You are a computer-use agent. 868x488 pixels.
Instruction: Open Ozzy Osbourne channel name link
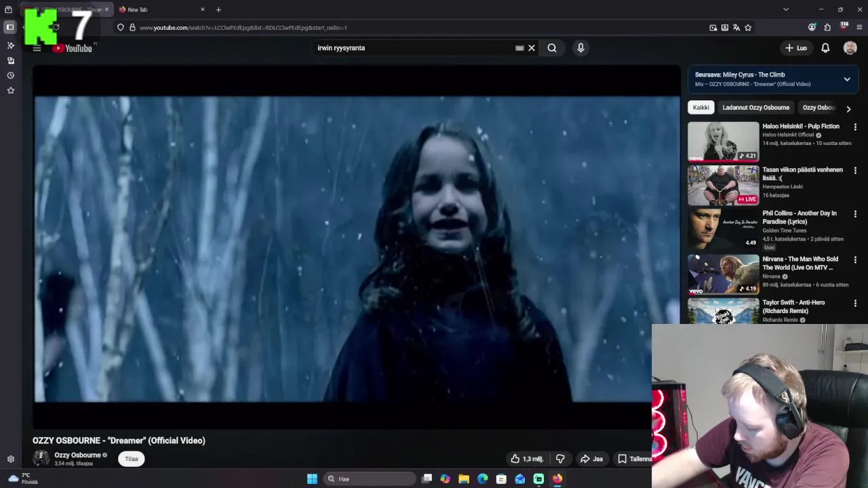[77, 455]
